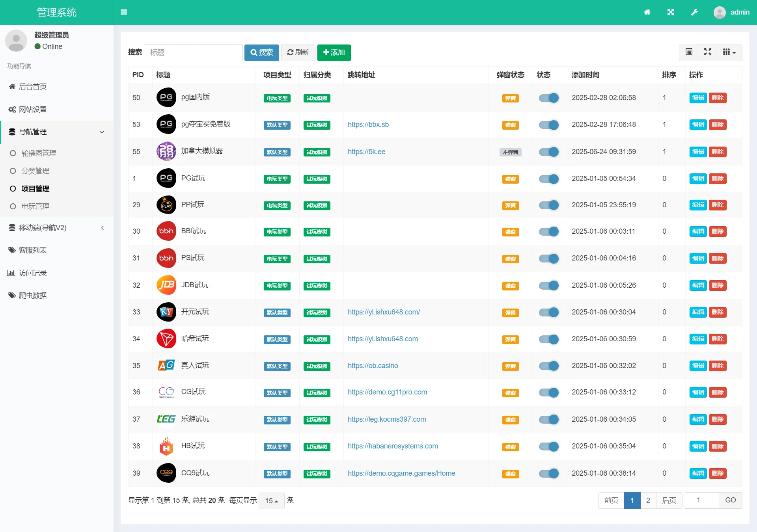Image resolution: width=757 pixels, height=532 pixels.
Task: Open the columns grid dropdown
Action: point(729,52)
